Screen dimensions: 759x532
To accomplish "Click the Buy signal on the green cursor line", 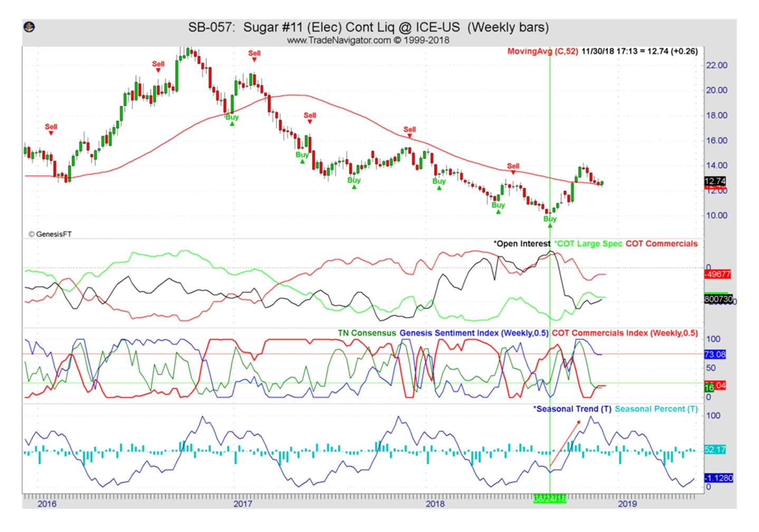I will [x=550, y=221].
